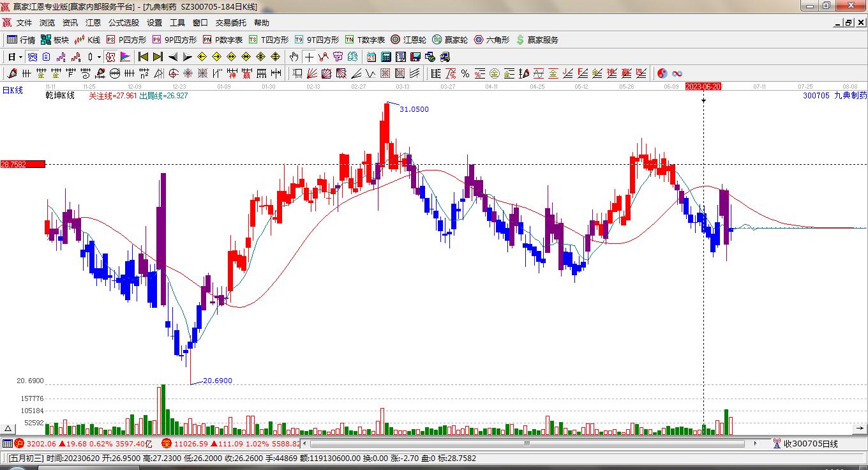
Task: Click the save floppy disk icon
Action: pyautogui.click(x=415, y=57)
